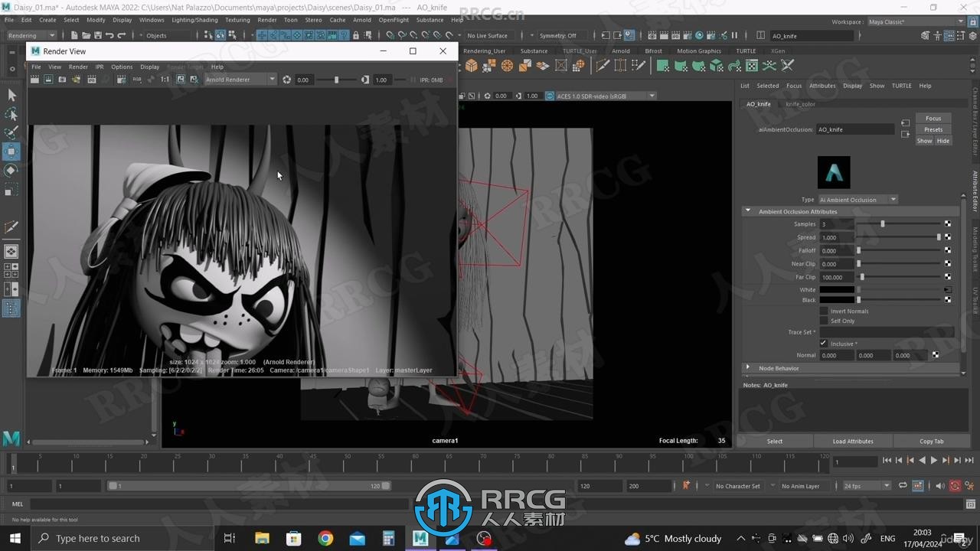Choose the Paint selection tool
Screen dimensions: 980x551
pos(11,132)
